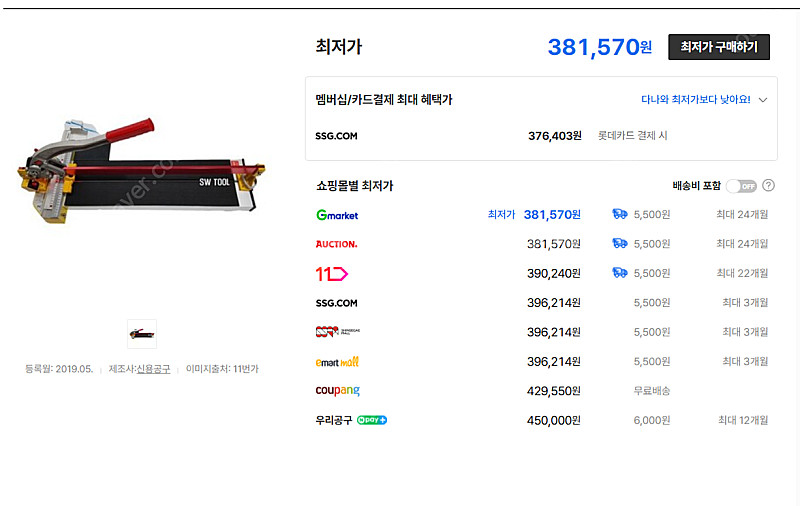Click the delivery truck icon in the Auction row
The image size is (800, 506).
(x=619, y=243)
